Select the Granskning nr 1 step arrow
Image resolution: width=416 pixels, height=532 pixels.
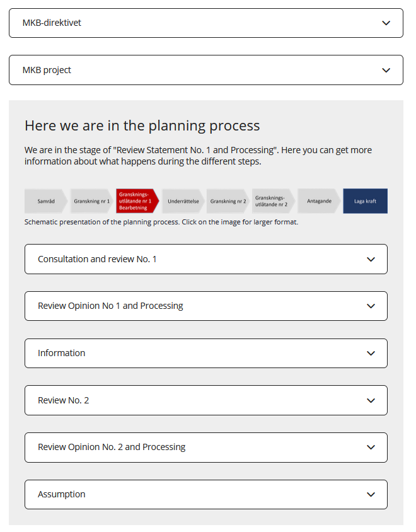92,201
